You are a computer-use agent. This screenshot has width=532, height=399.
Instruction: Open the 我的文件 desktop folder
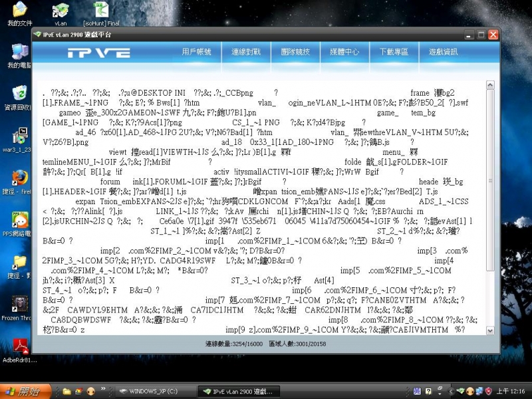20,12
